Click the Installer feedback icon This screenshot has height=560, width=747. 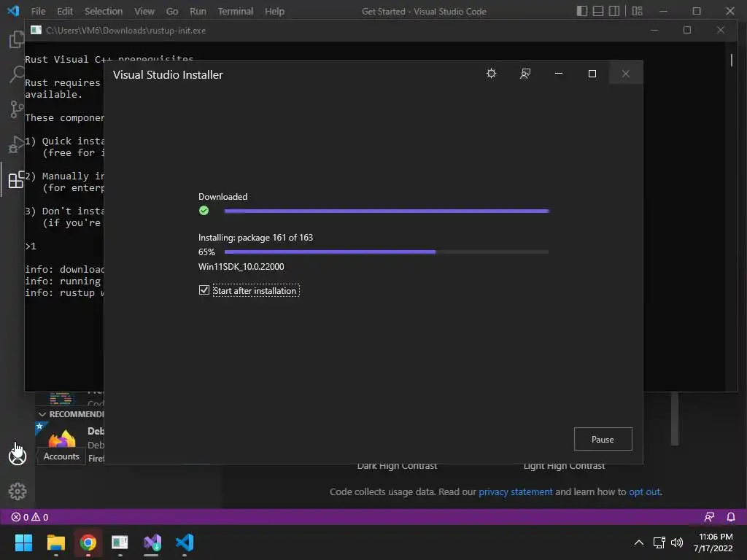tap(525, 74)
